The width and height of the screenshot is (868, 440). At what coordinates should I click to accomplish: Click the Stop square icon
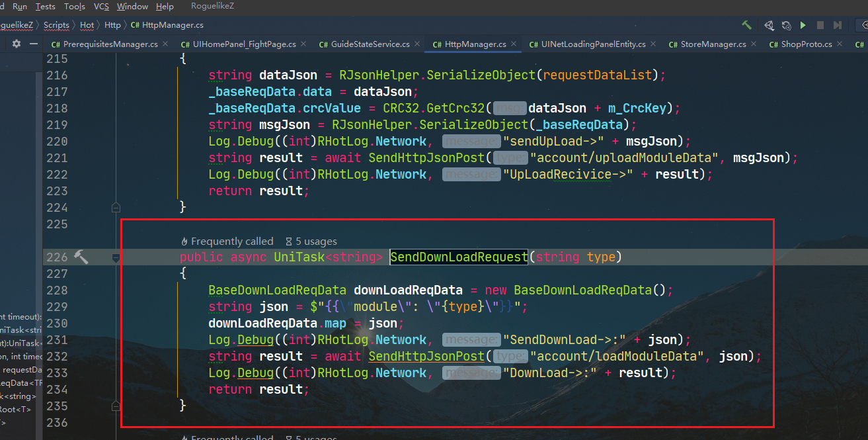820,25
